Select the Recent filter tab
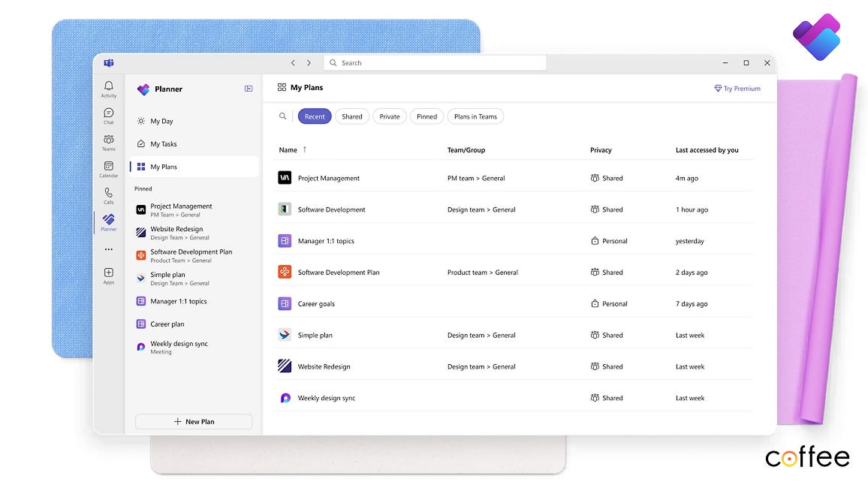Viewport: 868px width, 488px height. [x=315, y=116]
